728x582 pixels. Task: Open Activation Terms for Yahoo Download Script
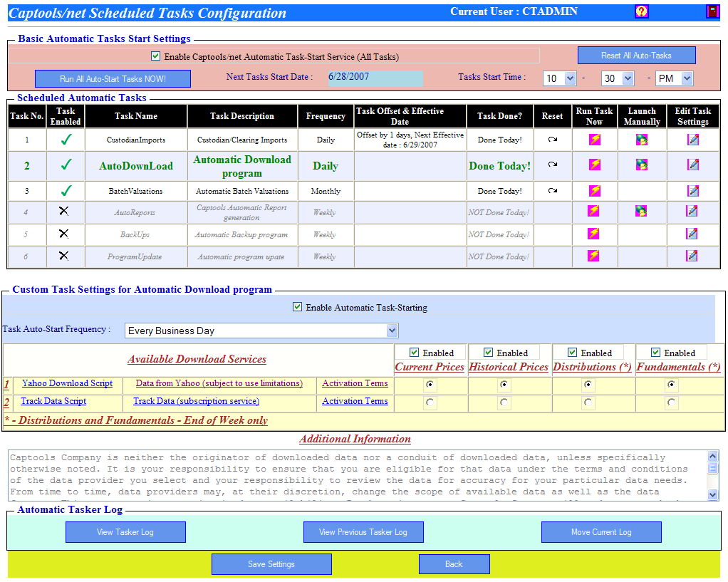click(x=354, y=383)
